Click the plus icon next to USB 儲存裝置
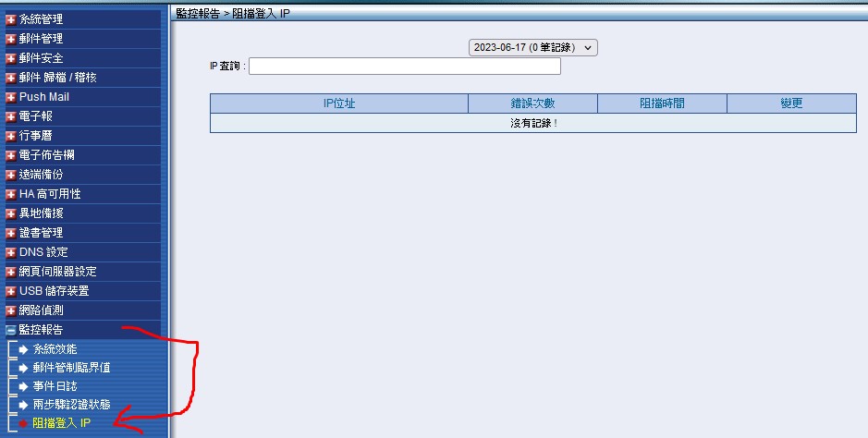Image resolution: width=868 pixels, height=438 pixels. click(11, 291)
